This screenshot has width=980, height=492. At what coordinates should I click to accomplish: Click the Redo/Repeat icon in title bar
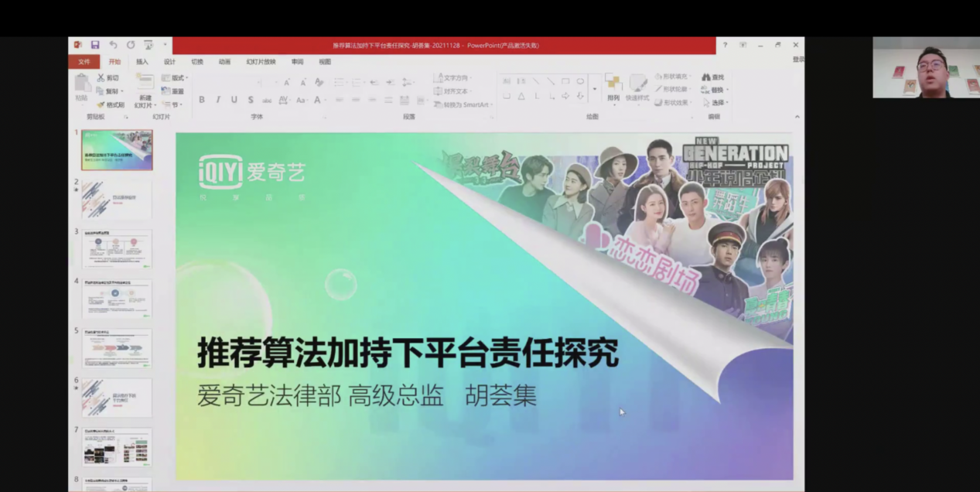click(131, 45)
